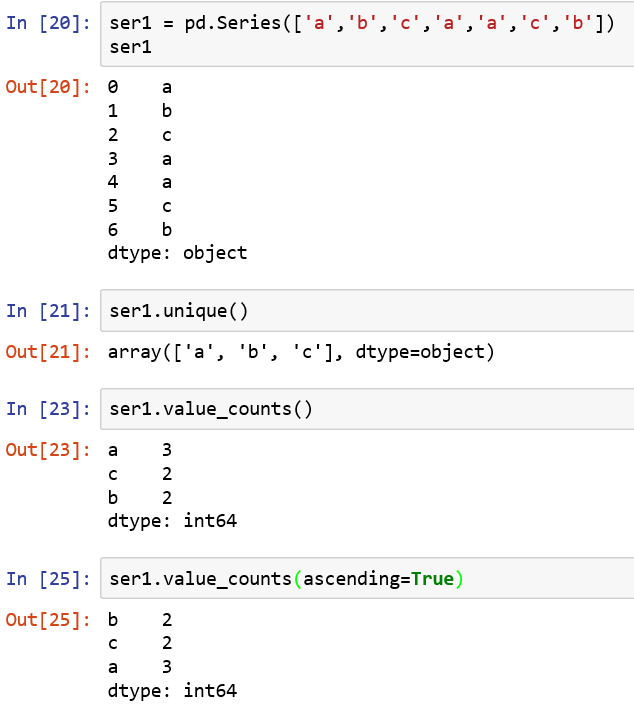Image resolution: width=634 pixels, height=718 pixels.
Task: Click the ser1 Series definition code cell
Action: click(x=367, y=34)
